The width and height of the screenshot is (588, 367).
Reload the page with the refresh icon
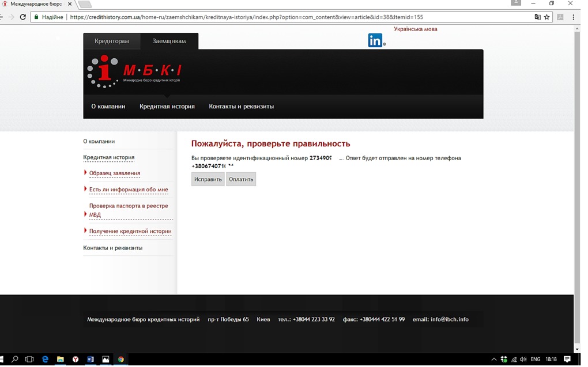(x=23, y=17)
